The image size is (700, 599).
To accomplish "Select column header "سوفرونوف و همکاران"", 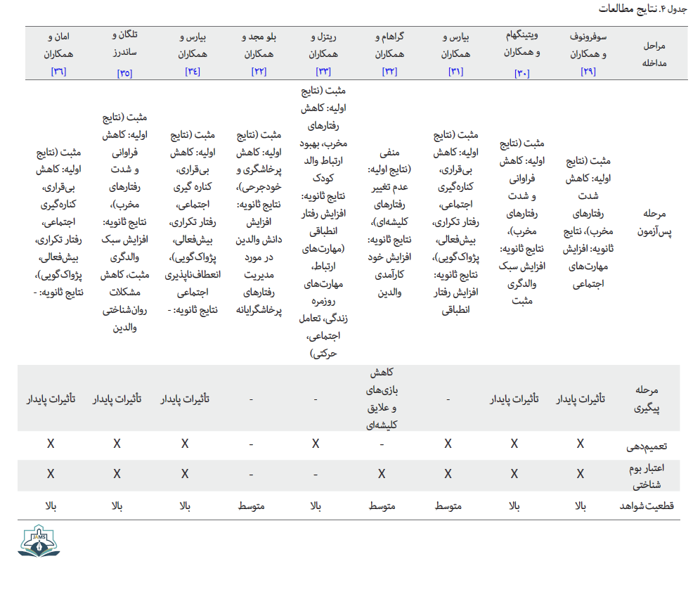I will click(x=588, y=46).
